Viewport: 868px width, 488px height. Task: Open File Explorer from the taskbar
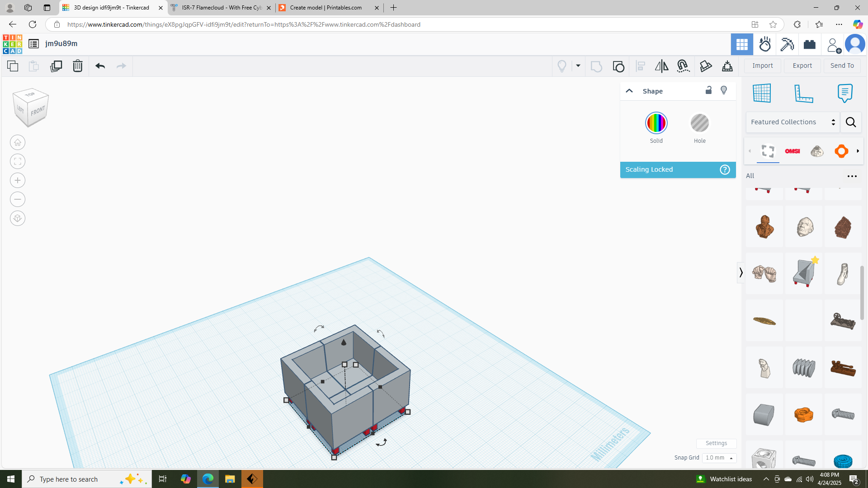tap(230, 479)
